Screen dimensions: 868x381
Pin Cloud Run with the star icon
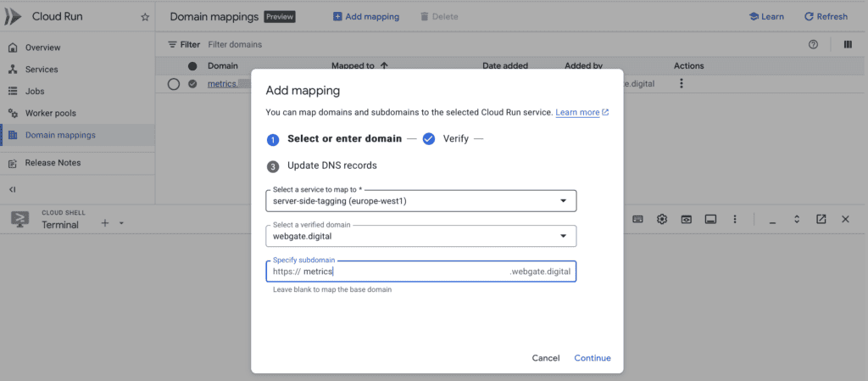(145, 17)
